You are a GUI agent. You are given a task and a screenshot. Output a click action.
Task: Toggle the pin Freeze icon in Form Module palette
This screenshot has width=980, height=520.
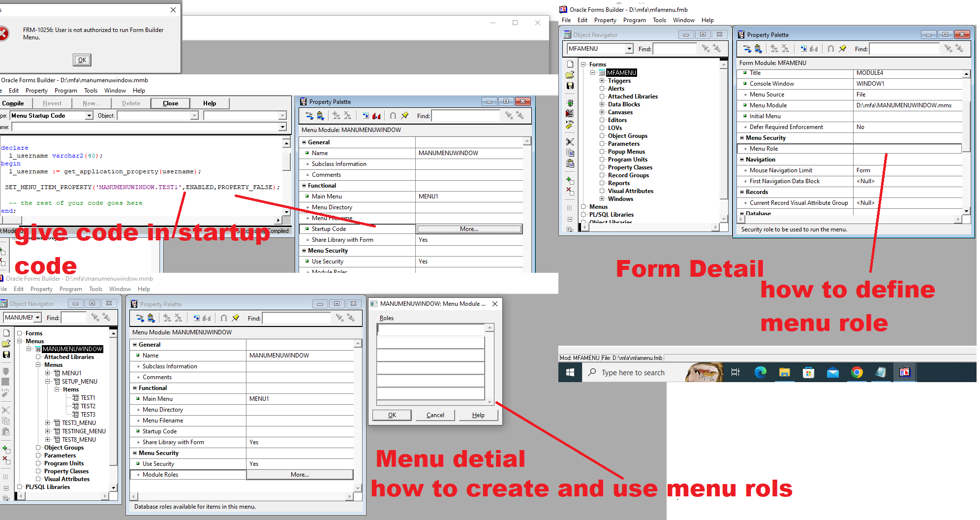pyautogui.click(x=843, y=49)
